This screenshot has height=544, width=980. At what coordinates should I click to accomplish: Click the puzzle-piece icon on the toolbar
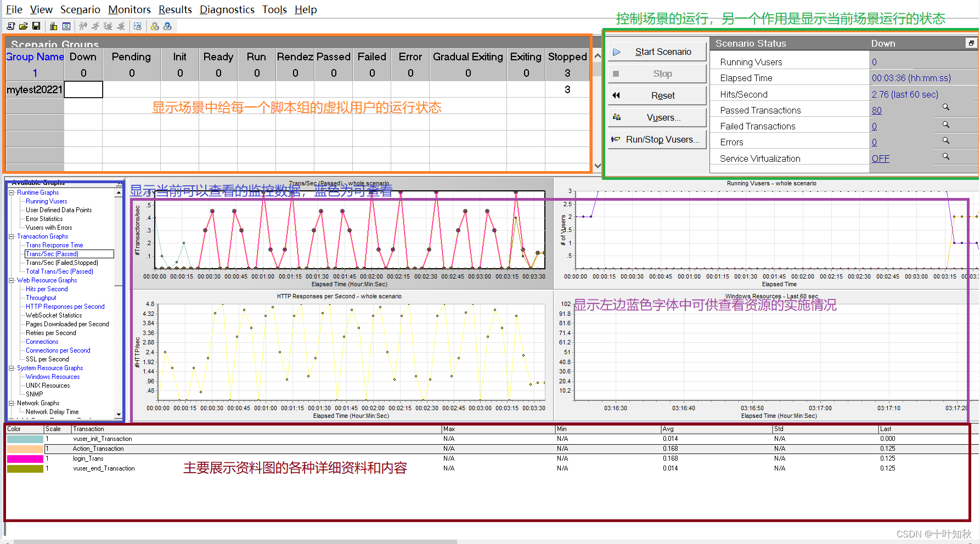138,26
